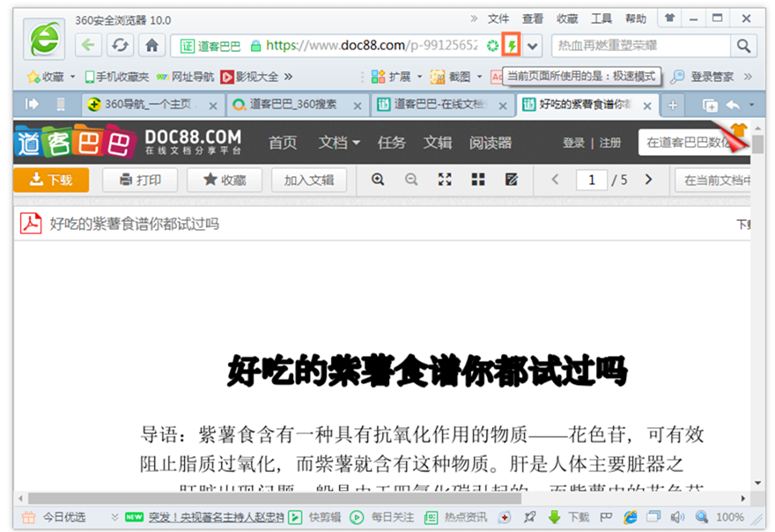The width and height of the screenshot is (775, 532).
Task: Open the 帮助 menu
Action: 636,18
